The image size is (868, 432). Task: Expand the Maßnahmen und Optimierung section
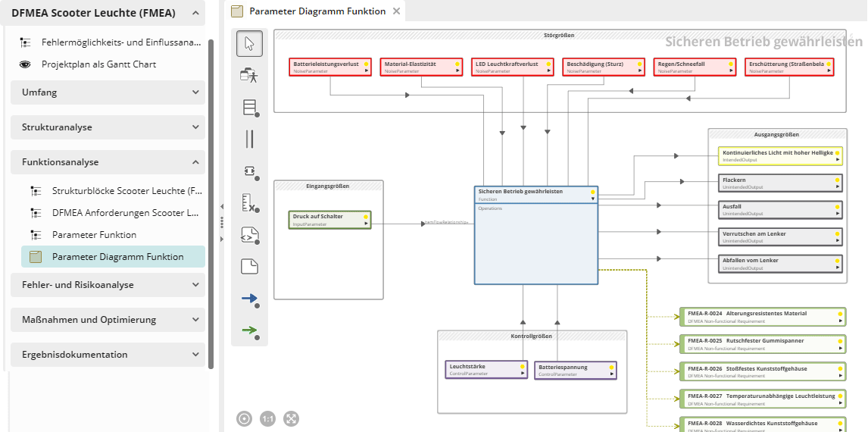(x=195, y=320)
